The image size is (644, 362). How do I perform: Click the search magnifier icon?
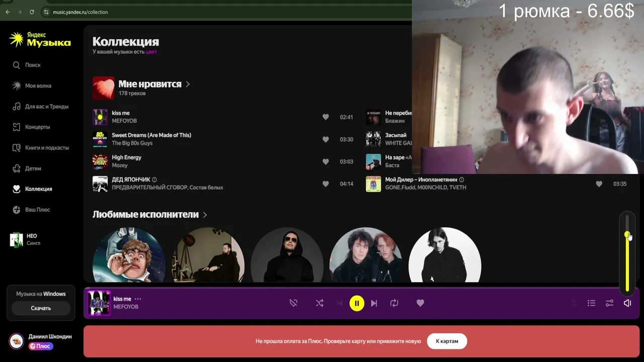coord(16,65)
